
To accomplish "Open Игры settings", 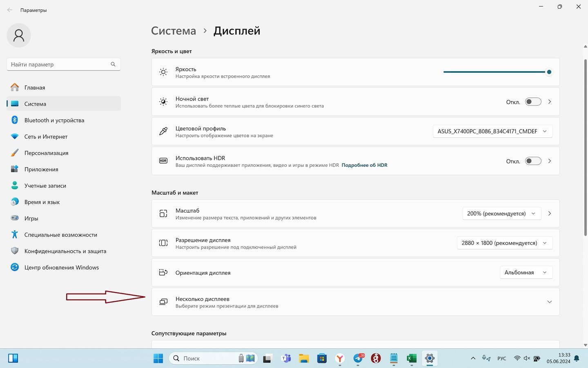I will click(x=64, y=218).
